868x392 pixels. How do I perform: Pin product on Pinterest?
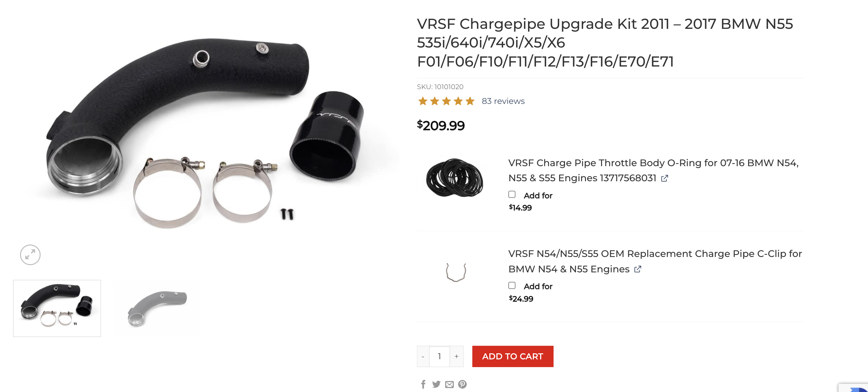coord(462,384)
